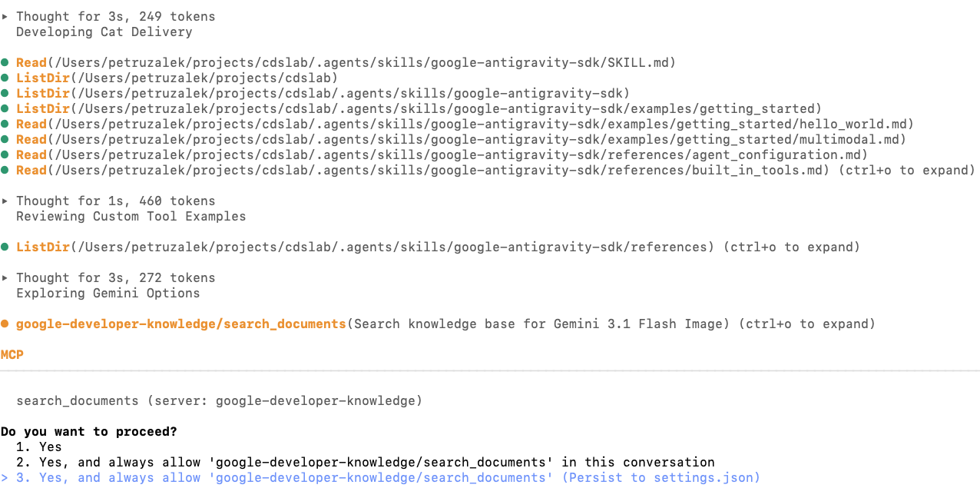Click the orange 'MCP' heading
980x488 pixels.
[x=12, y=354]
